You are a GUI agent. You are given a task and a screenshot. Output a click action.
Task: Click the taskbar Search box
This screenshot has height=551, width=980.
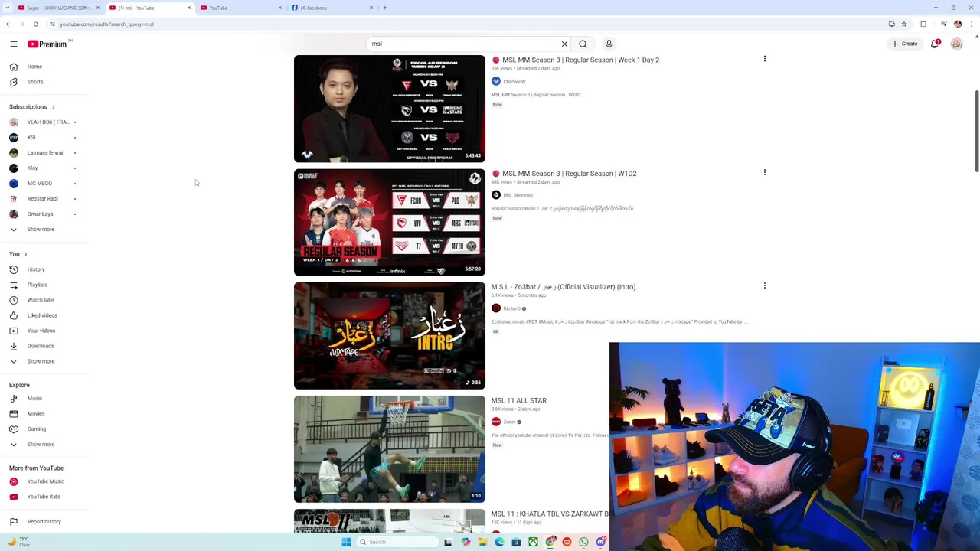pos(397,542)
